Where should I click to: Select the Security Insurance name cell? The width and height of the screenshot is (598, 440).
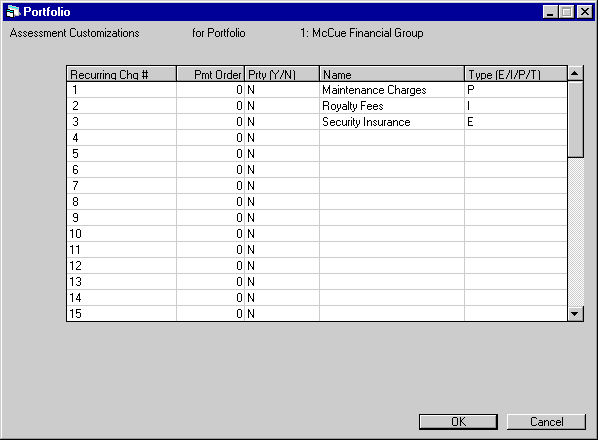tap(392, 122)
